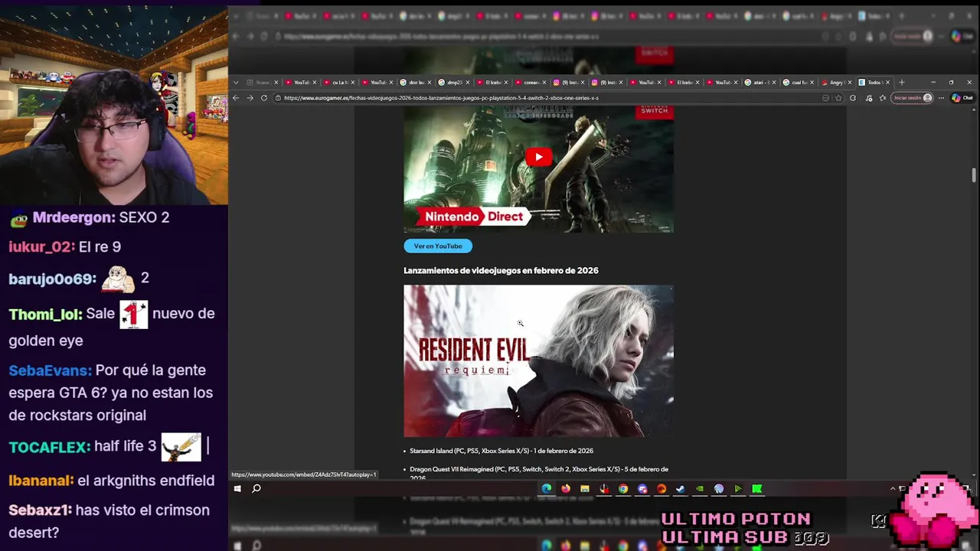
Task: Click the browser forward arrow
Action: point(250,98)
